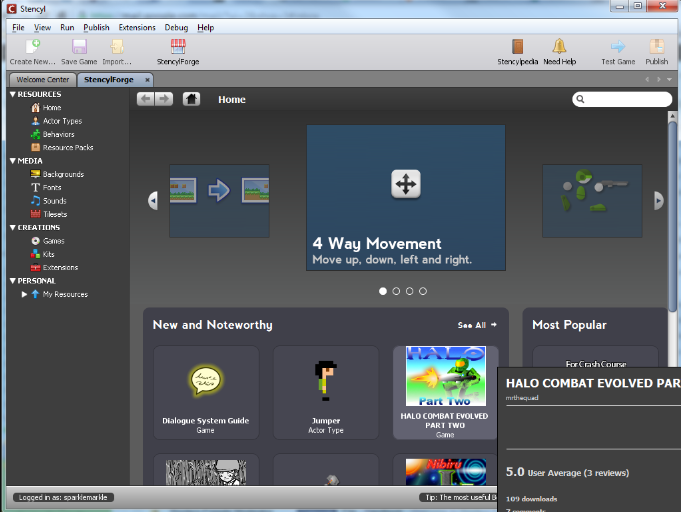681x512 pixels.
Task: Open the View menu
Action: (x=43, y=27)
